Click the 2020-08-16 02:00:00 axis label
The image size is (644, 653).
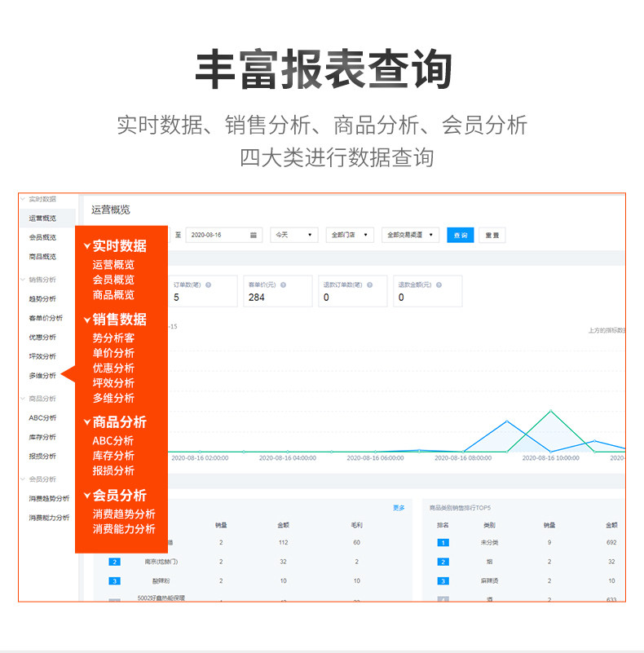[x=200, y=458]
